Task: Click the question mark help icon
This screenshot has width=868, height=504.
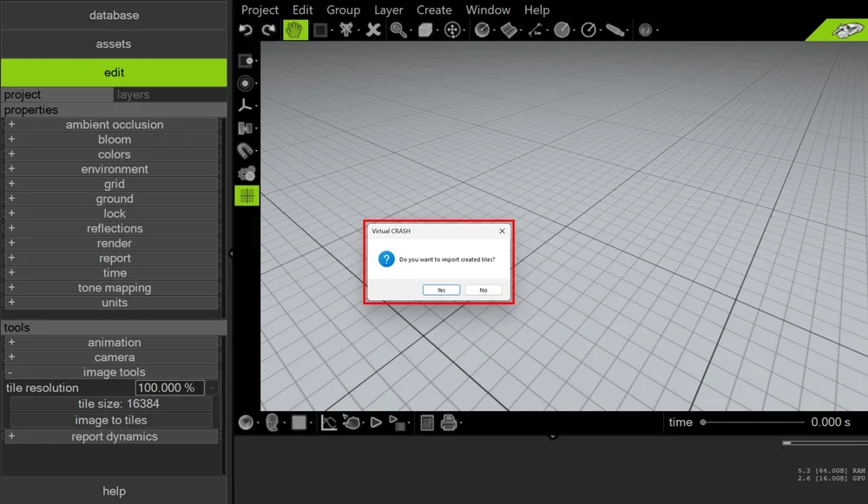Action: coord(645,29)
